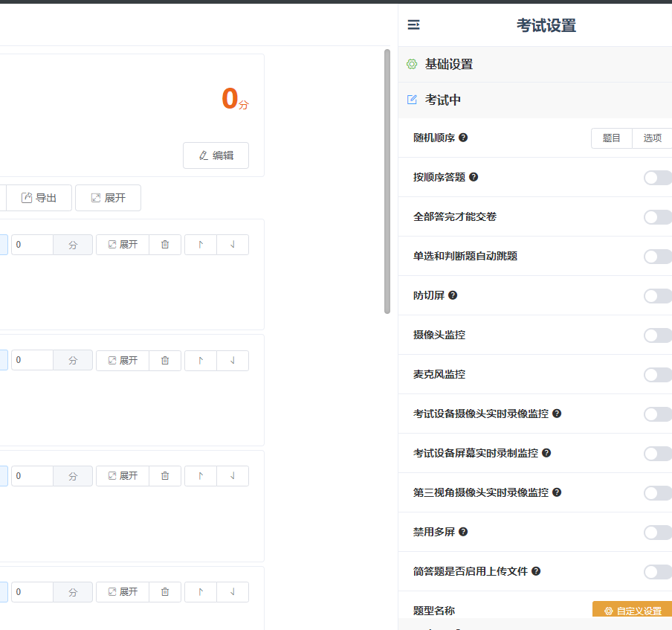Show help for 考试设备摄像头实时录像监控
Image resolution: width=672 pixels, height=630 pixels.
[x=557, y=414]
